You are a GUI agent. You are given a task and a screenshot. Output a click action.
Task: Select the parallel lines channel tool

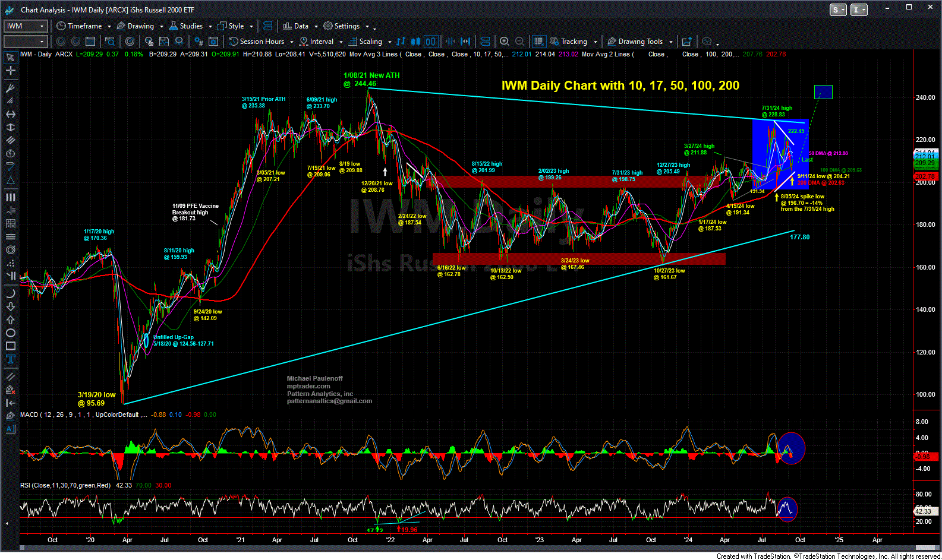10,140
